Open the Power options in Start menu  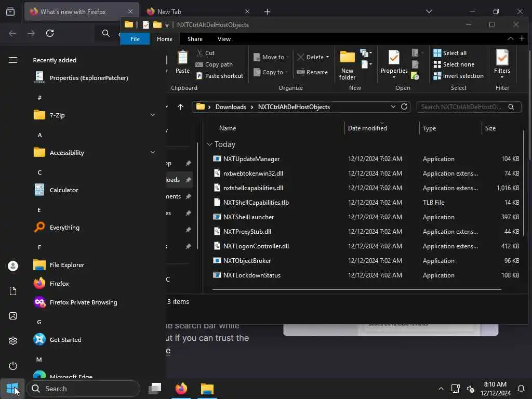pos(13,366)
